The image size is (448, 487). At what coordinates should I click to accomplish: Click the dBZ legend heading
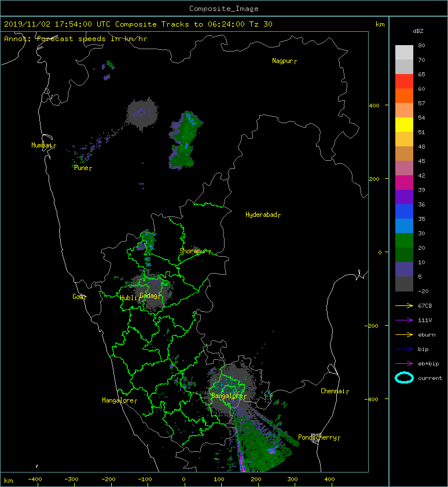click(418, 31)
